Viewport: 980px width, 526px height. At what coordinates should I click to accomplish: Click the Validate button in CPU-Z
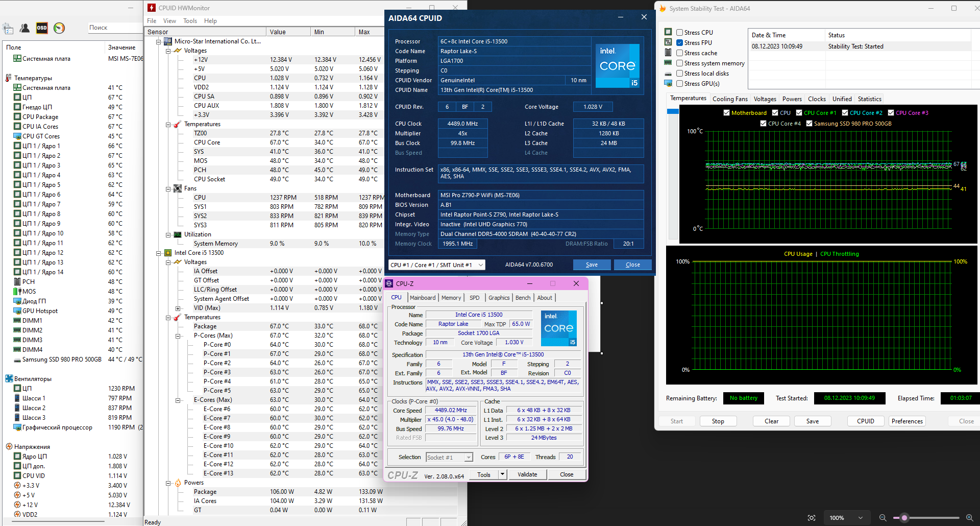click(x=527, y=474)
